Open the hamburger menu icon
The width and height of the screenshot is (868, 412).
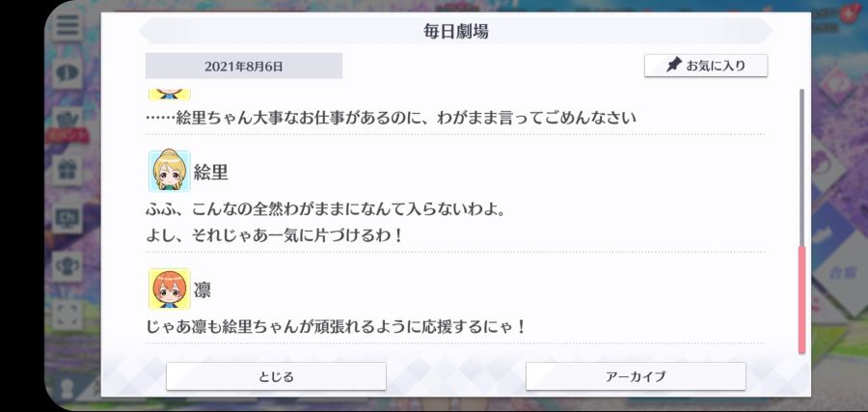(68, 25)
